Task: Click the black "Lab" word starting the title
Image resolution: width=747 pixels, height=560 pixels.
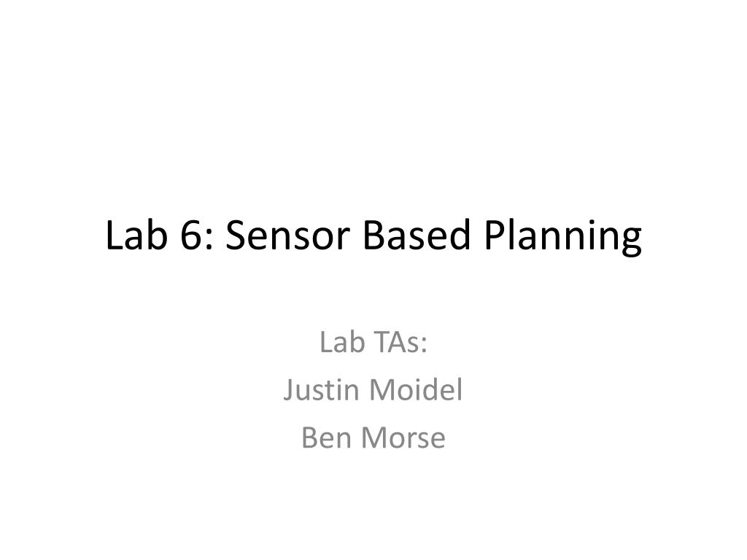Action: coord(136,234)
